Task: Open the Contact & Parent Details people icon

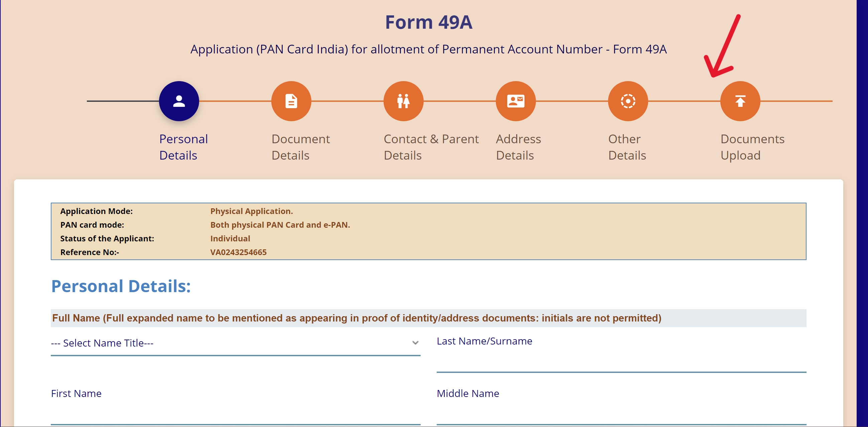Action: pos(403,101)
